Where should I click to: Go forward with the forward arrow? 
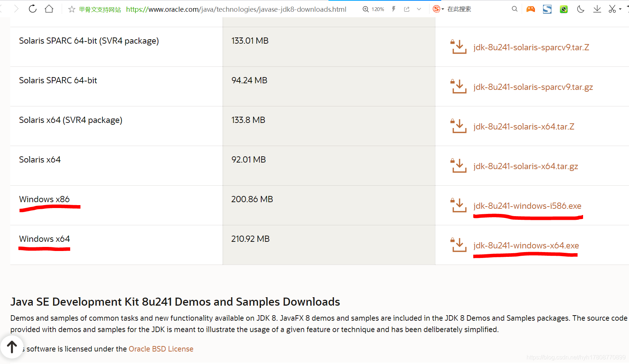coord(16,9)
